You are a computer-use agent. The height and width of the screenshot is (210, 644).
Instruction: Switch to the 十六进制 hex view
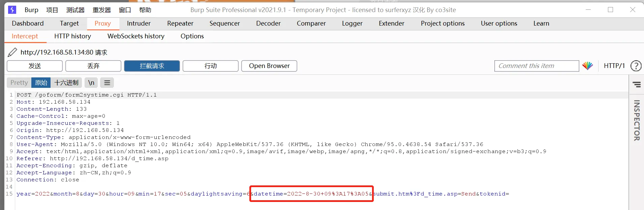click(66, 83)
